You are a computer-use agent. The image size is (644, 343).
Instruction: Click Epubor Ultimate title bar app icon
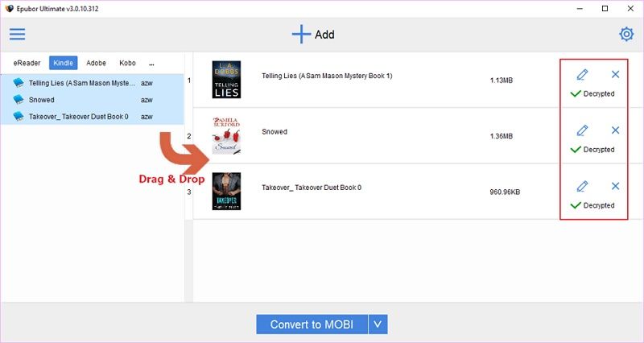tap(9, 9)
